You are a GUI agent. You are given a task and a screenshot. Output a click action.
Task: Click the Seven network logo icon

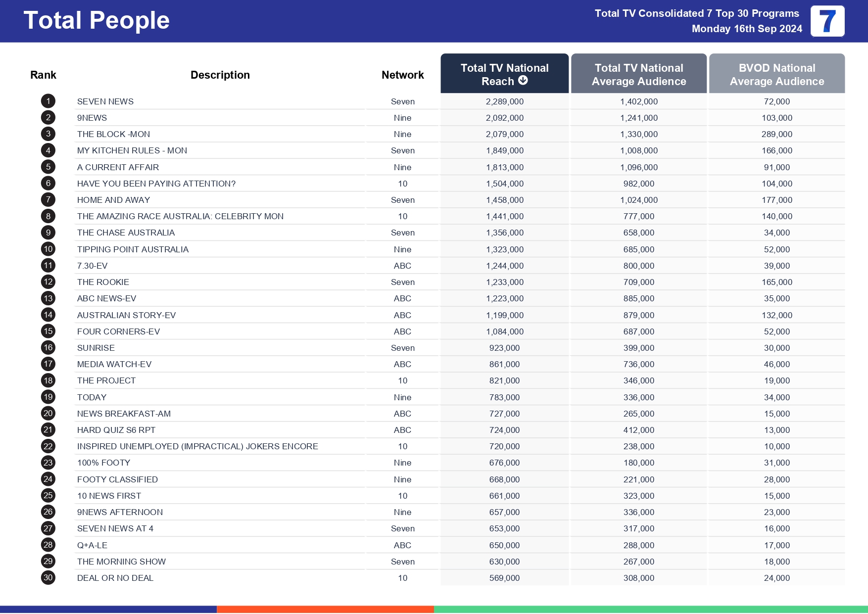pos(827,21)
